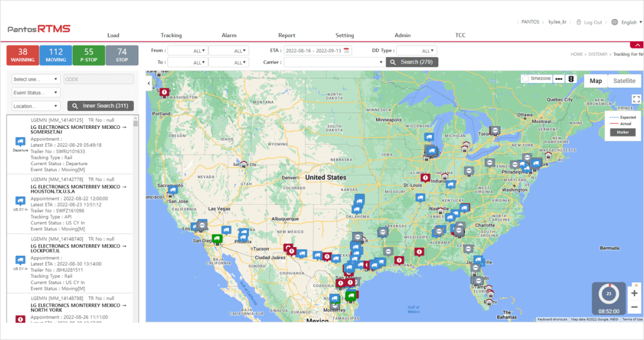Select shipment LGEMN MM_14148740 text
This screenshot has width=644, height=340.
57,239
